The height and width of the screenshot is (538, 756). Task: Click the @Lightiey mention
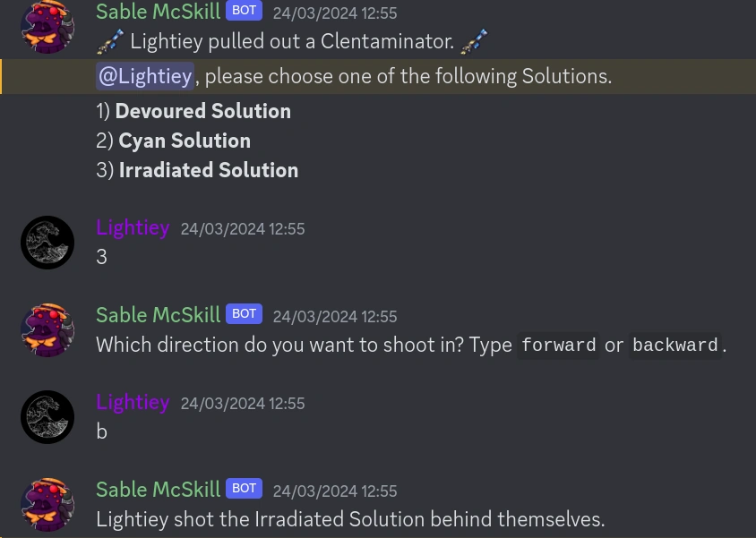pyautogui.click(x=145, y=76)
